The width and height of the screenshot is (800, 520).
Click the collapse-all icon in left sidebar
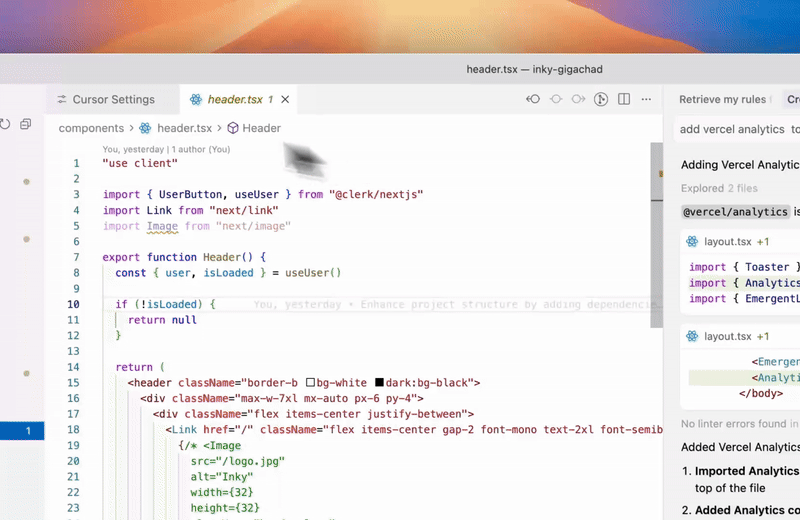coord(26,124)
